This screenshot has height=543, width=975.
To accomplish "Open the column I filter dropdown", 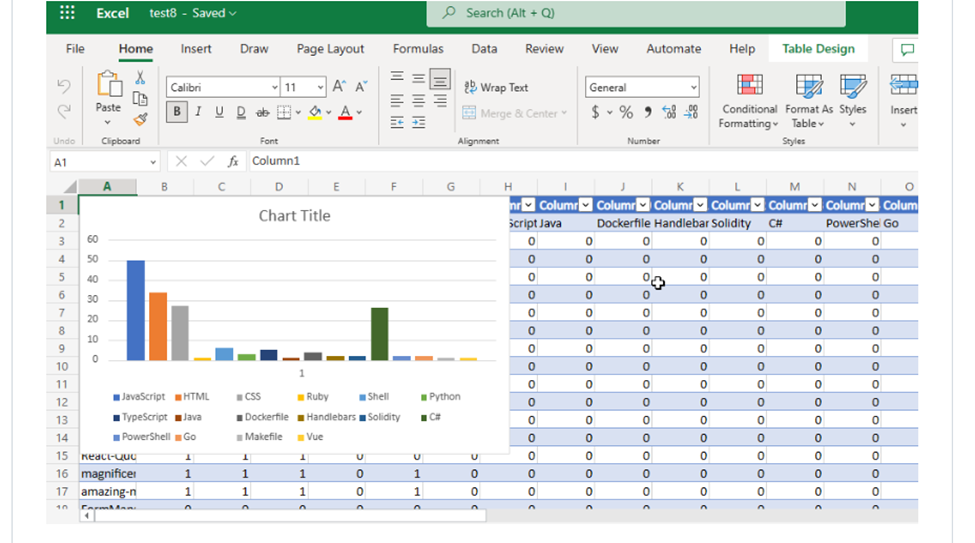I will 585,205.
